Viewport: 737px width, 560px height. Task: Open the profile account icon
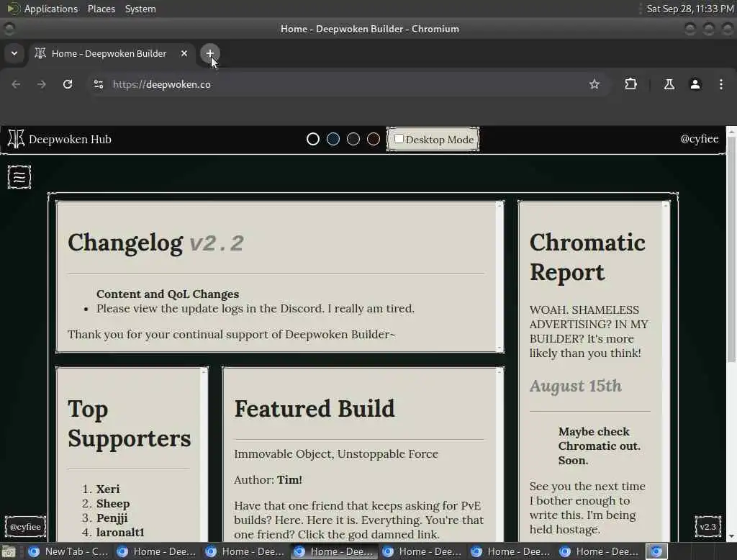pyautogui.click(x=695, y=84)
